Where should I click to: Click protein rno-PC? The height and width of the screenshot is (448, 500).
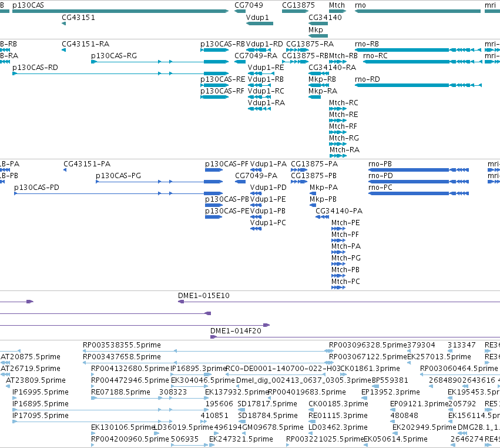pos(380,188)
